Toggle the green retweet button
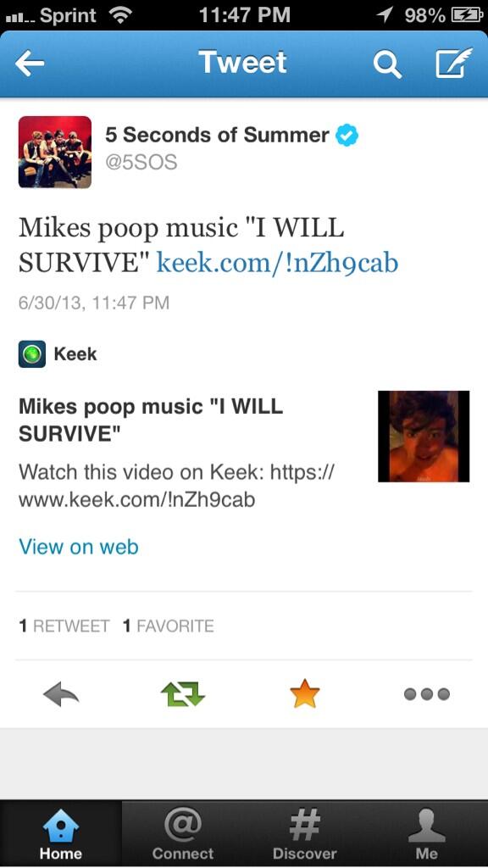The width and height of the screenshot is (488, 868). pos(183,694)
